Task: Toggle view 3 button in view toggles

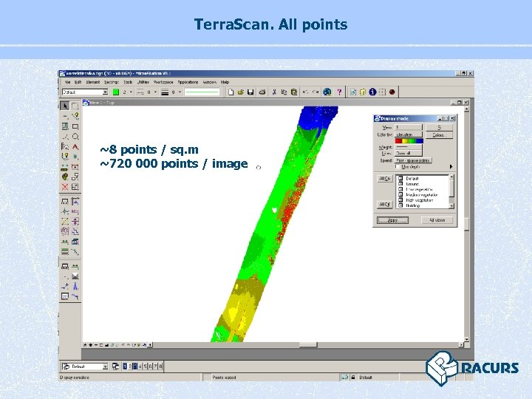Action: (x=134, y=366)
